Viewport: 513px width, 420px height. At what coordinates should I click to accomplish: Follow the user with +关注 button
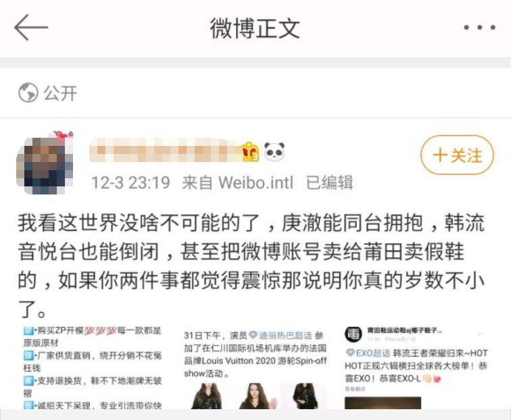457,155
